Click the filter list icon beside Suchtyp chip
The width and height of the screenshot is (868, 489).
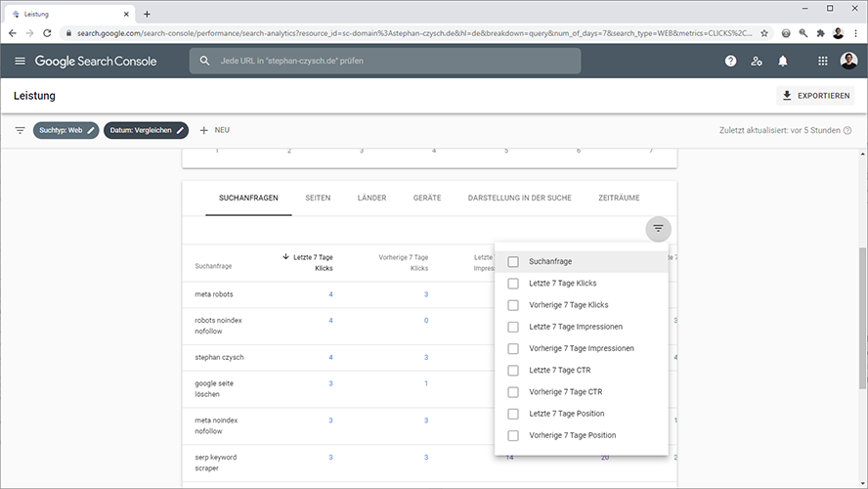(20, 131)
